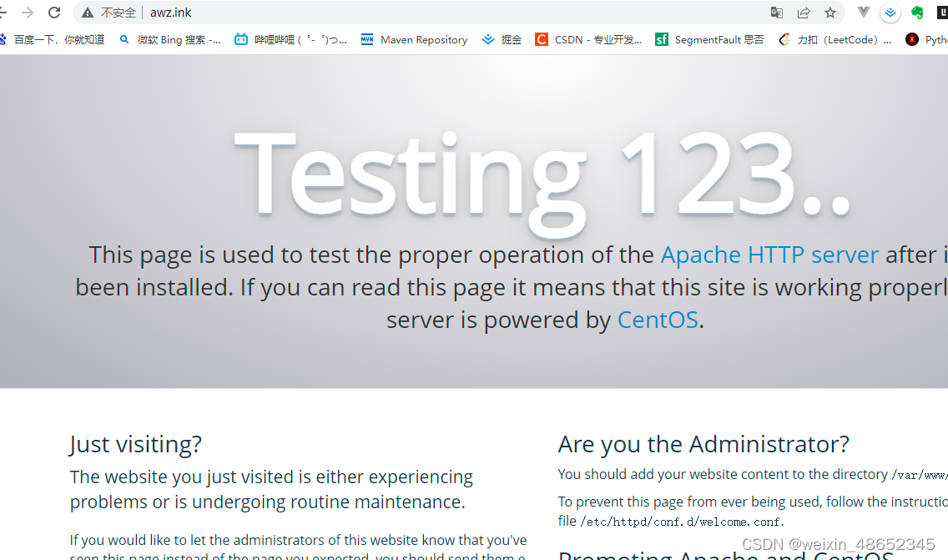This screenshot has width=948, height=560.
Task: Bookmark this page with the star
Action: click(830, 13)
